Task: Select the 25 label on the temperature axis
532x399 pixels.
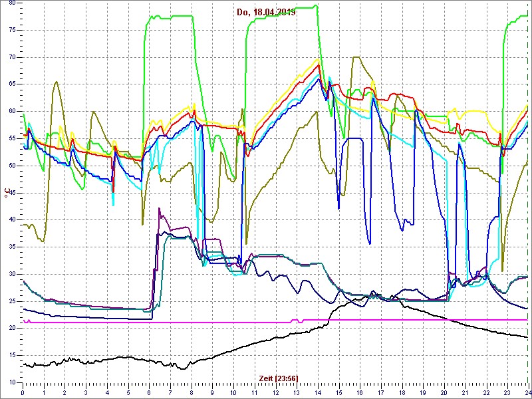Action: pyautogui.click(x=12, y=301)
